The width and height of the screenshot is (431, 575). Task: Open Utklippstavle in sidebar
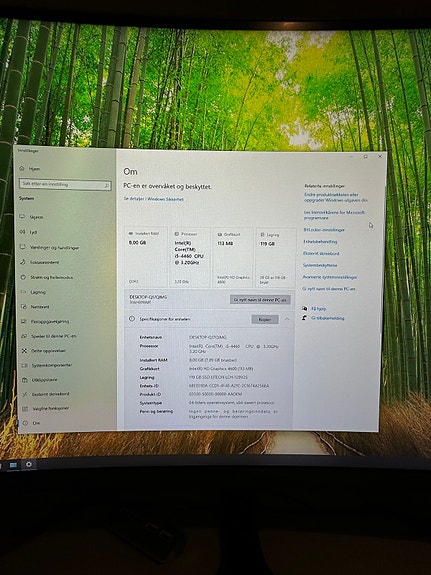44,380
